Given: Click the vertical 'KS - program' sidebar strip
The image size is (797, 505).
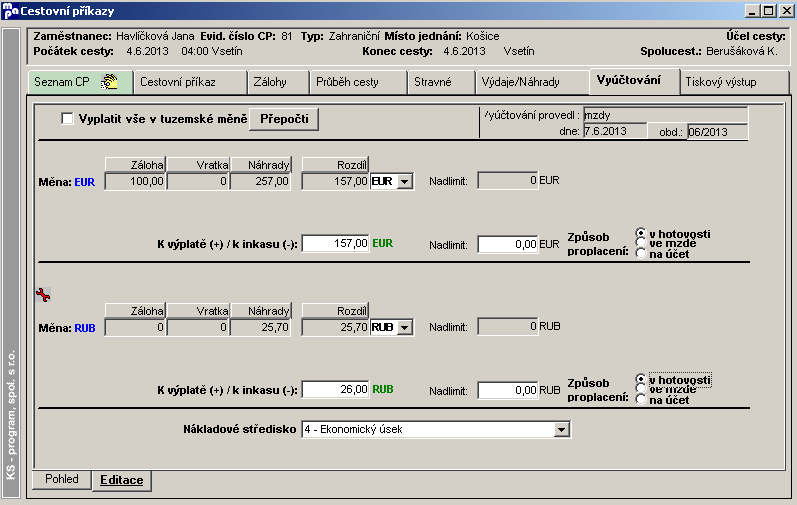Looking at the screenshot, I should tap(11, 263).
